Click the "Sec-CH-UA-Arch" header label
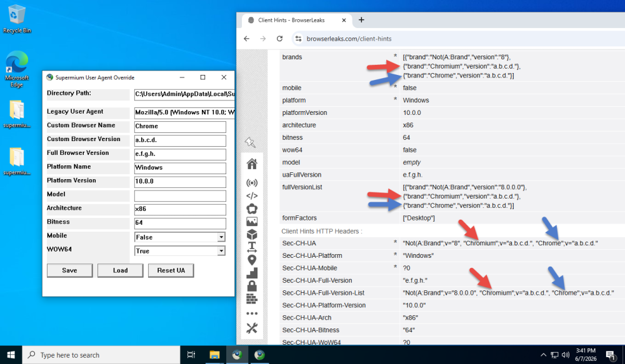This screenshot has width=625, height=364. 306,318
